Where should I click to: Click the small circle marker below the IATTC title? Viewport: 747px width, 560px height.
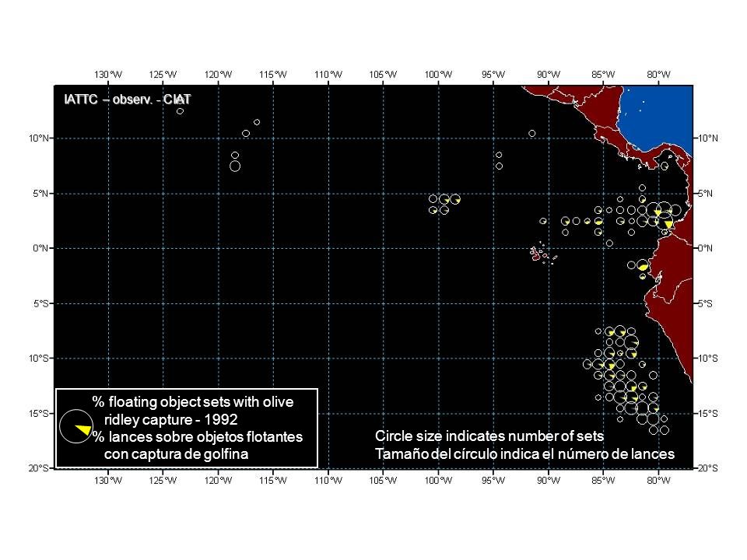[x=180, y=111]
